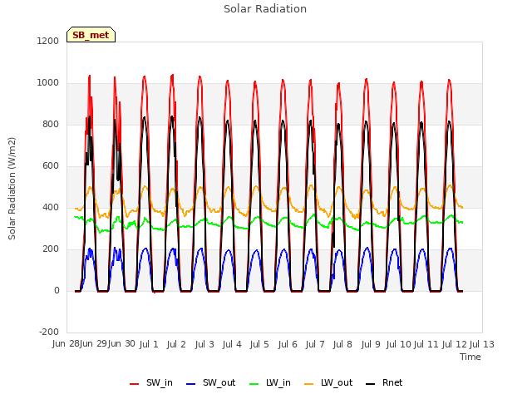Click the Jul 12 x-axis date label

[455, 344]
